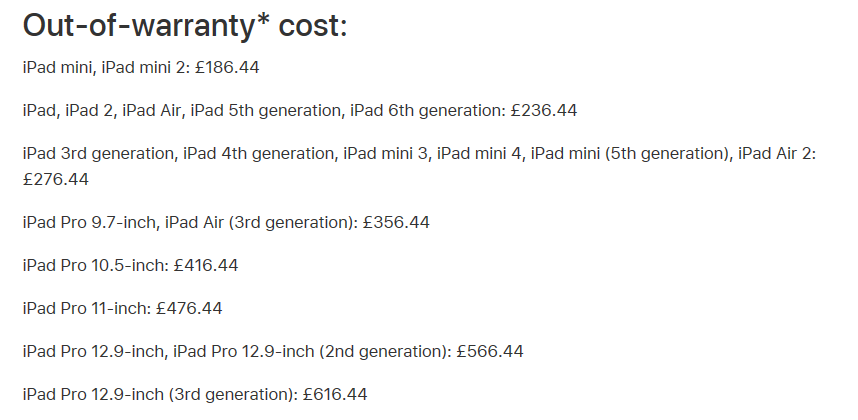Click the £616.44 price text
Viewport: 858px width, 420px height.
coord(334,394)
